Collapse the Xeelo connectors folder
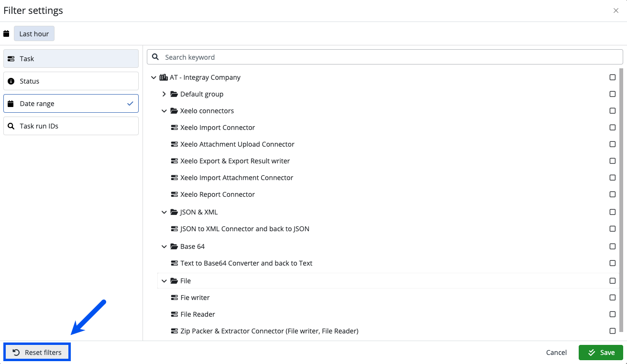 click(x=164, y=110)
